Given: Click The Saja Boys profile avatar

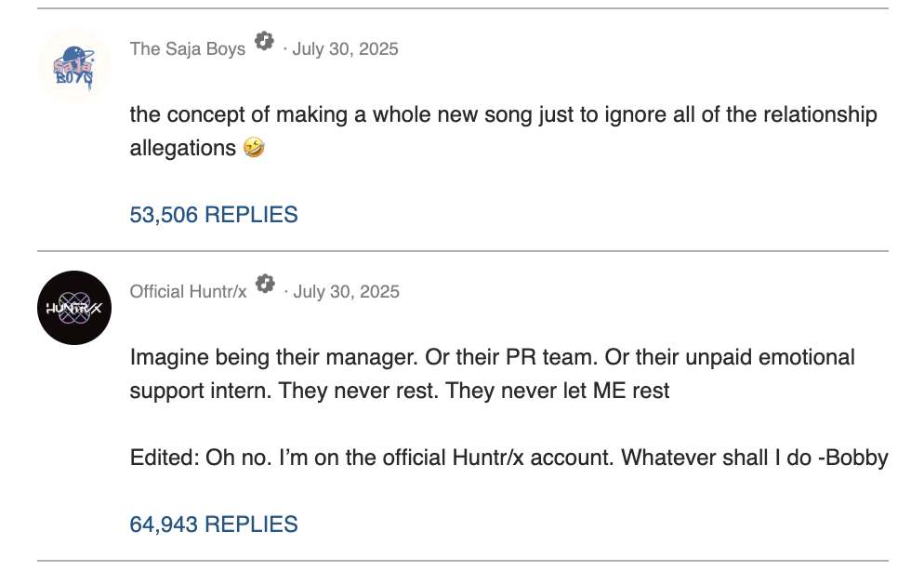Looking at the screenshot, I should [74, 64].
